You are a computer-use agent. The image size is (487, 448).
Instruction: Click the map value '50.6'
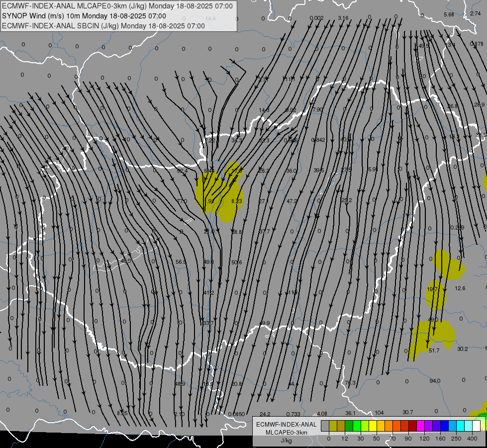pyautogui.click(x=237, y=262)
